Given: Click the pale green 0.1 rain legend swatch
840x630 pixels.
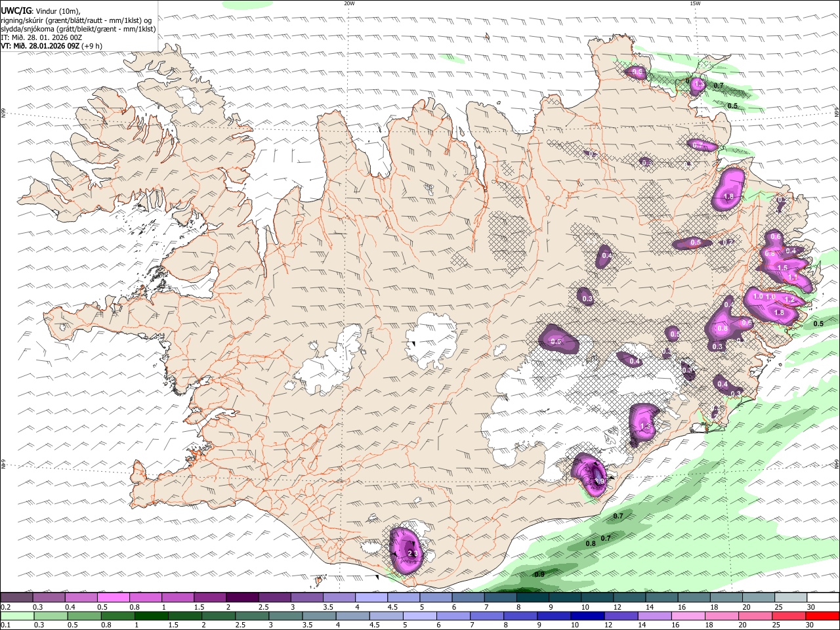Looking at the screenshot, I should (x=17, y=616).
